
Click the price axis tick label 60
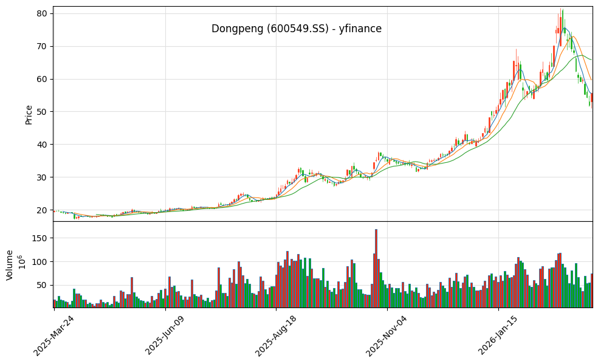[41, 79]
